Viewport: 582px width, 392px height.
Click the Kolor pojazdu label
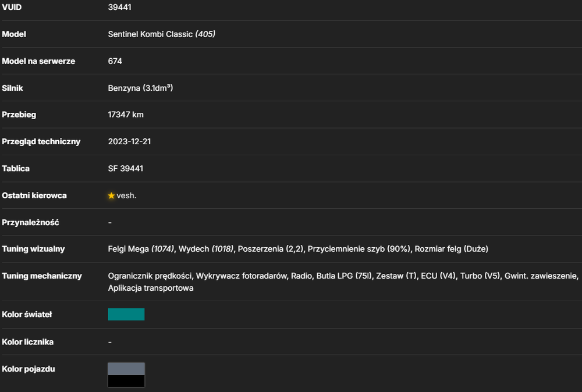coord(29,369)
